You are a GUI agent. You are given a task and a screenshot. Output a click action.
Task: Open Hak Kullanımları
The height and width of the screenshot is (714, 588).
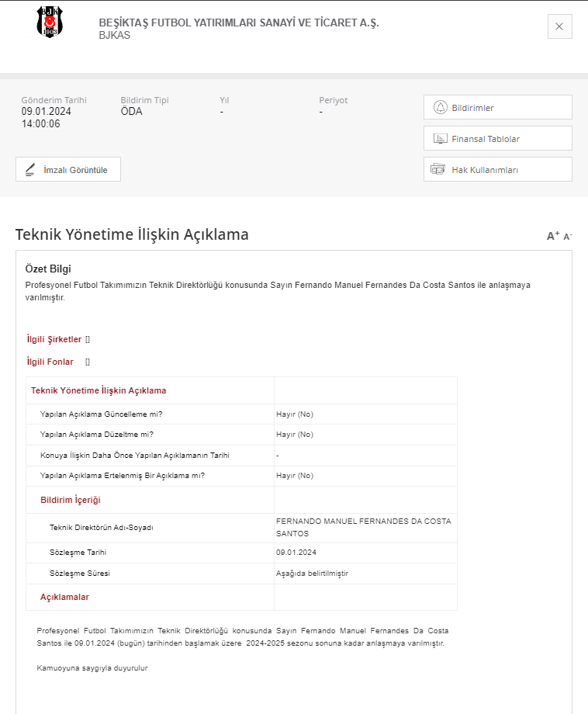coord(497,169)
